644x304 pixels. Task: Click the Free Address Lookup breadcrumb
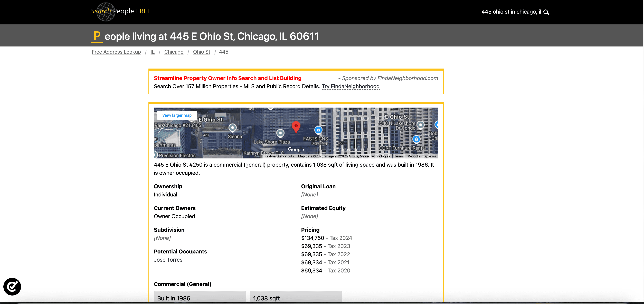pos(116,52)
